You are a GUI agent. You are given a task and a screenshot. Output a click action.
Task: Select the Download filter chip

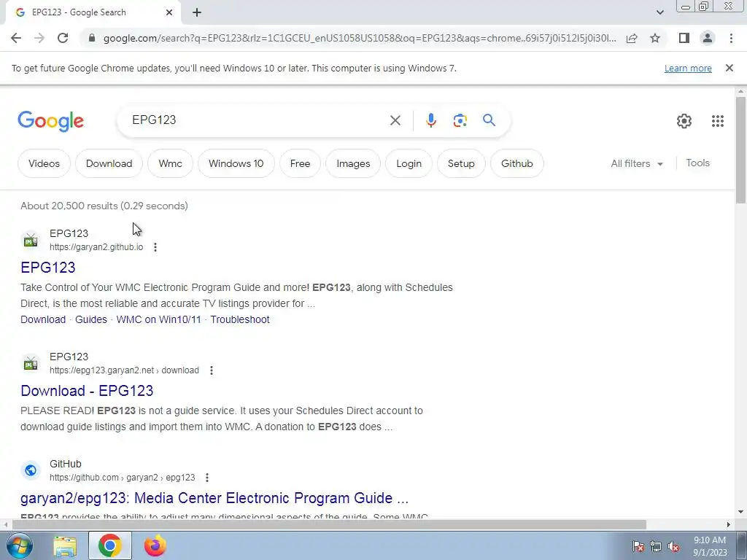coord(109,163)
